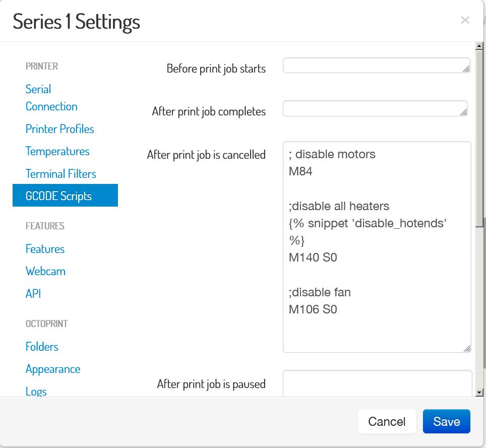Open Serial Connection settings
The height and width of the screenshot is (448, 486).
tap(51, 98)
